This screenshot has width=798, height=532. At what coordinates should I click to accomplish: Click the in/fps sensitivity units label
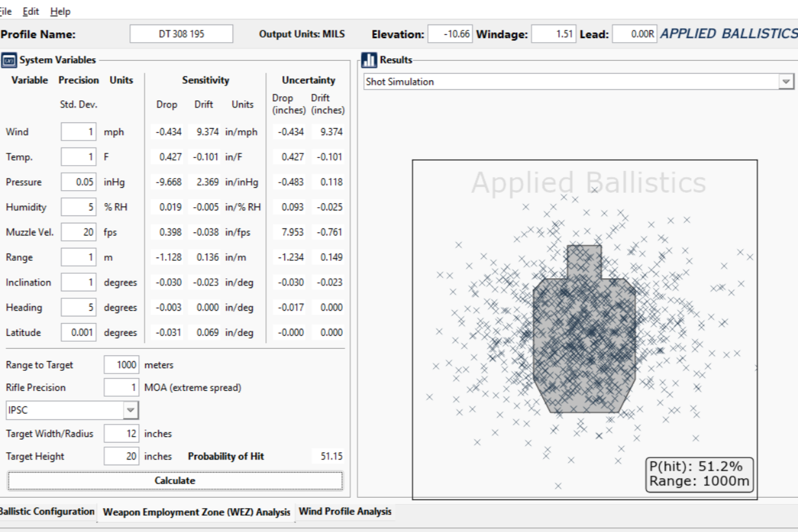click(239, 232)
